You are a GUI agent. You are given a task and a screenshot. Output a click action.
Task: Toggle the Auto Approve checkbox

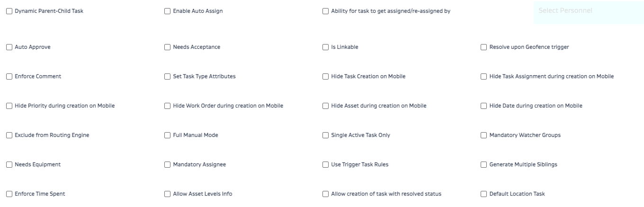[x=9, y=47]
